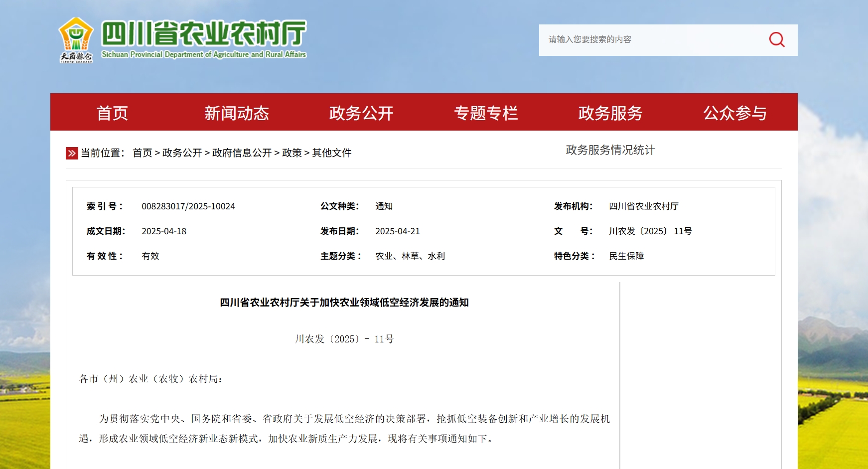Image resolution: width=868 pixels, height=469 pixels.
Task: Click the publishing agency value 四川省农业农村厅
Action: (x=643, y=206)
